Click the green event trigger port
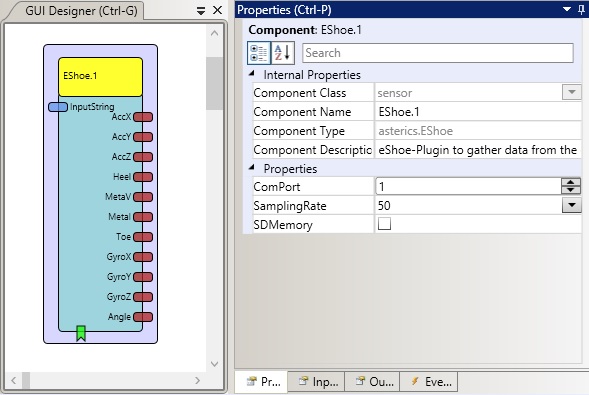Viewport: 589px width, 395px height. tap(81, 333)
